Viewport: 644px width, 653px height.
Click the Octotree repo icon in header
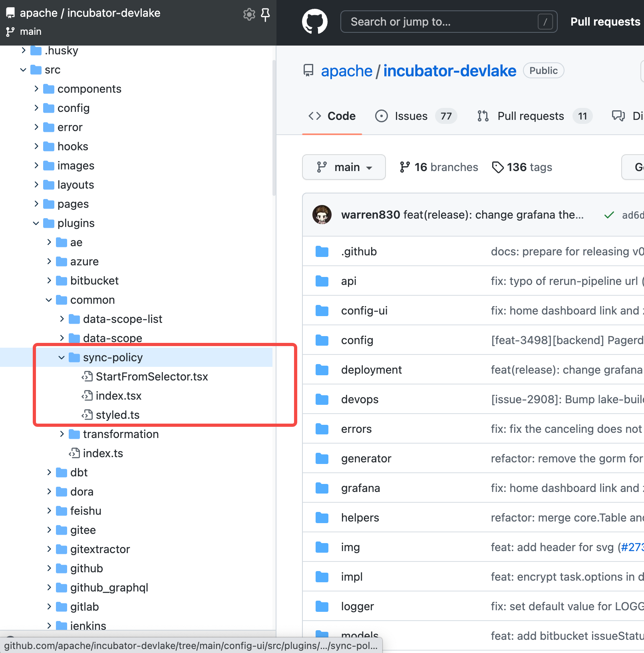point(10,13)
